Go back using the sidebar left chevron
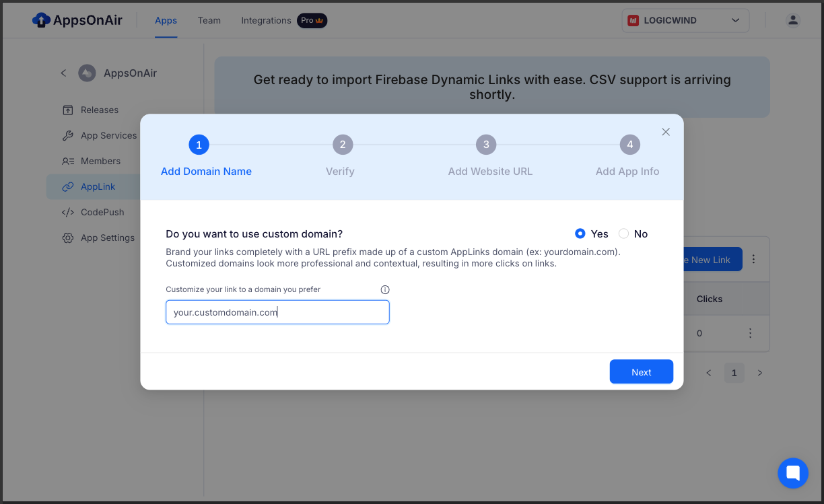Viewport: 824px width, 504px height. (x=63, y=73)
